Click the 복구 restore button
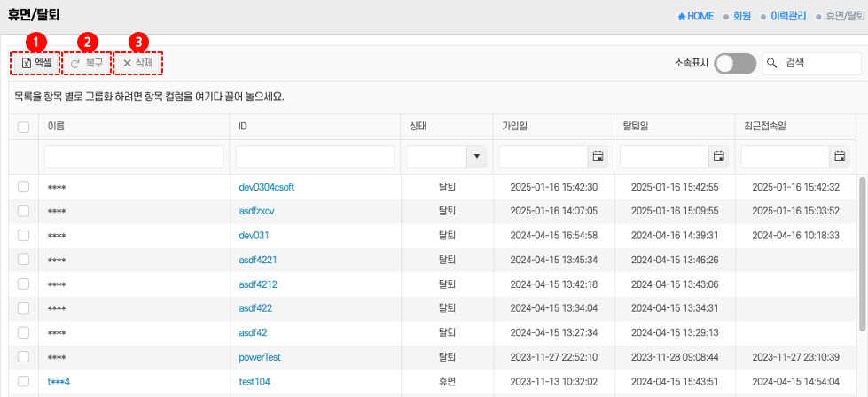The height and width of the screenshot is (397, 868). pos(87,63)
